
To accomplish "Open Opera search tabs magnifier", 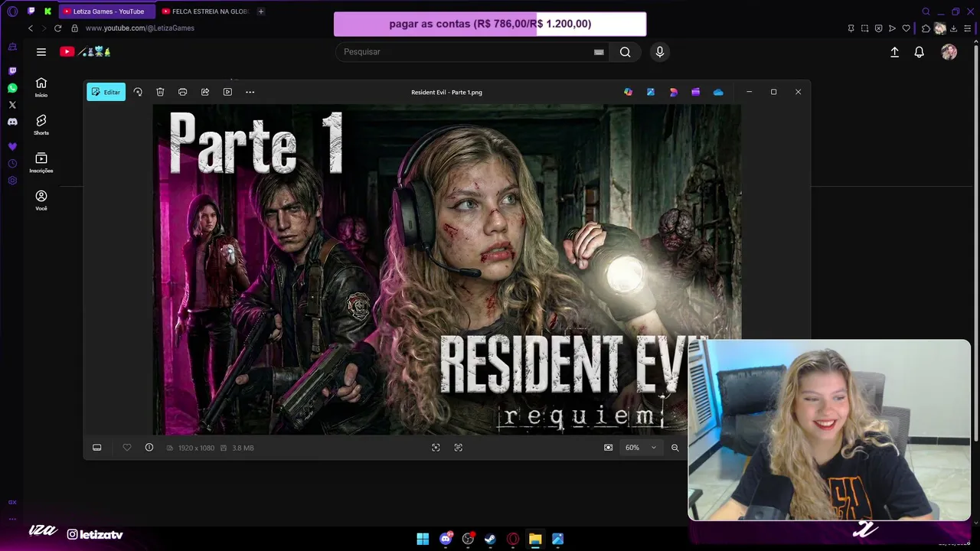I will tap(926, 11).
